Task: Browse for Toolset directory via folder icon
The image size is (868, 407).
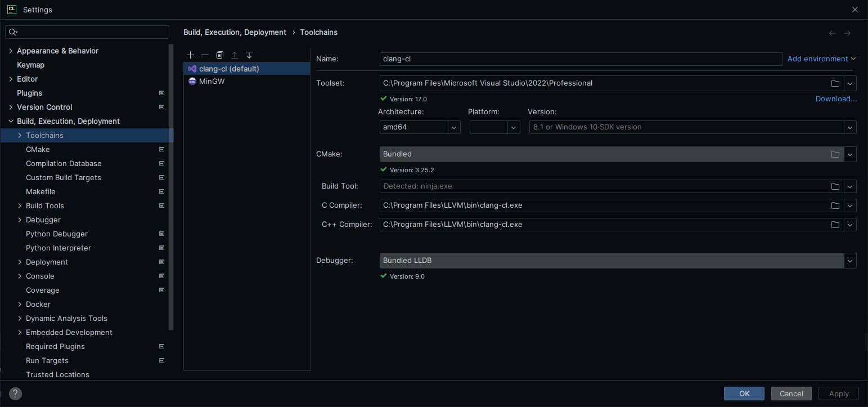Action: click(x=835, y=83)
